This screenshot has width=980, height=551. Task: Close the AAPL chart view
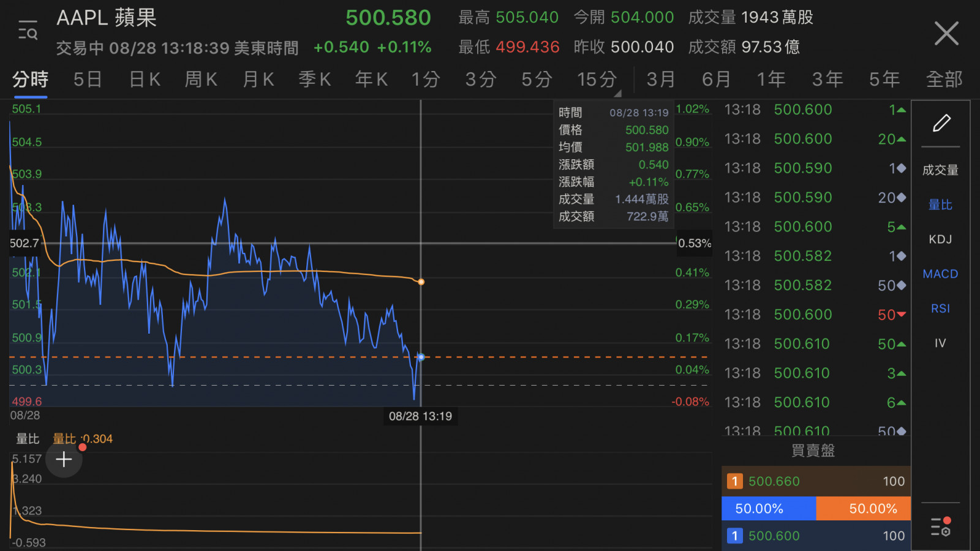946,33
